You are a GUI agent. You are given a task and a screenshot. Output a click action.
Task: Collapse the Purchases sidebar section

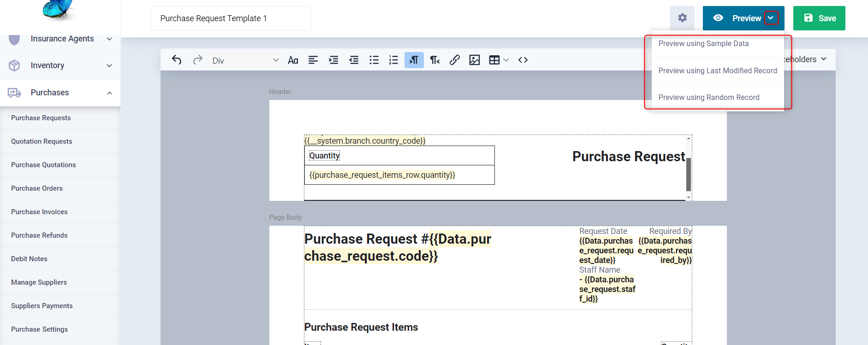109,93
